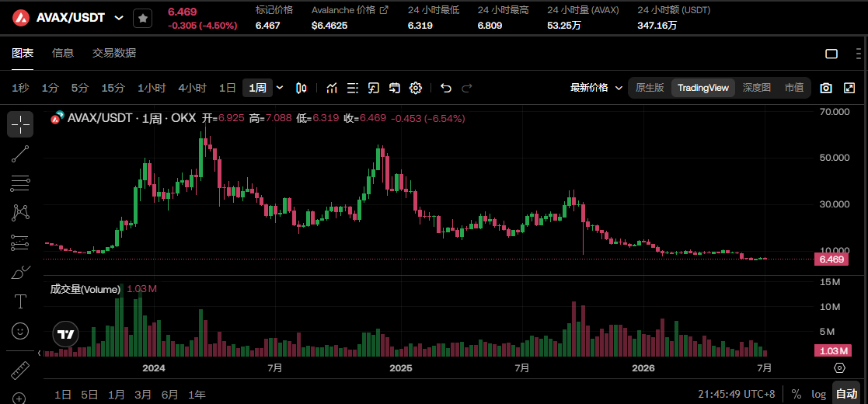Expand more timeframes next to 1周

pos(280,88)
